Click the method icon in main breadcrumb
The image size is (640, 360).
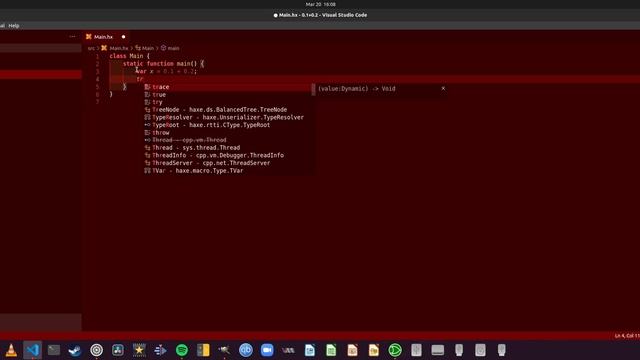point(163,48)
